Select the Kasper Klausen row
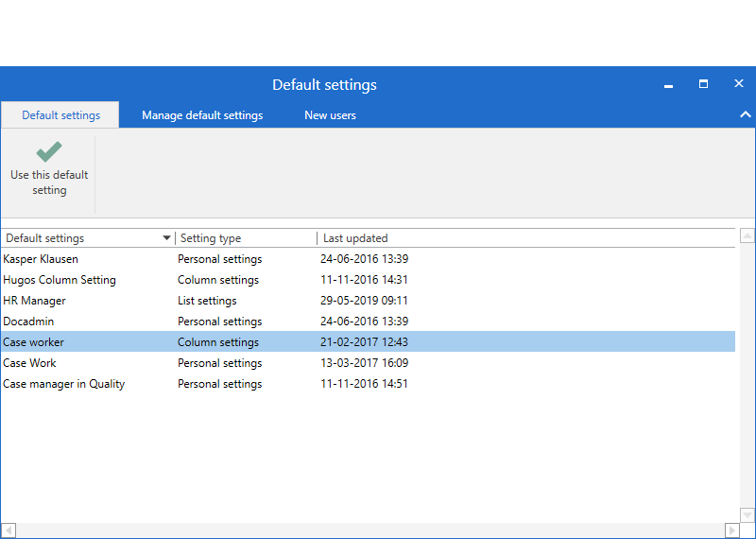Viewport: 756px width, 539px height. pos(41,259)
